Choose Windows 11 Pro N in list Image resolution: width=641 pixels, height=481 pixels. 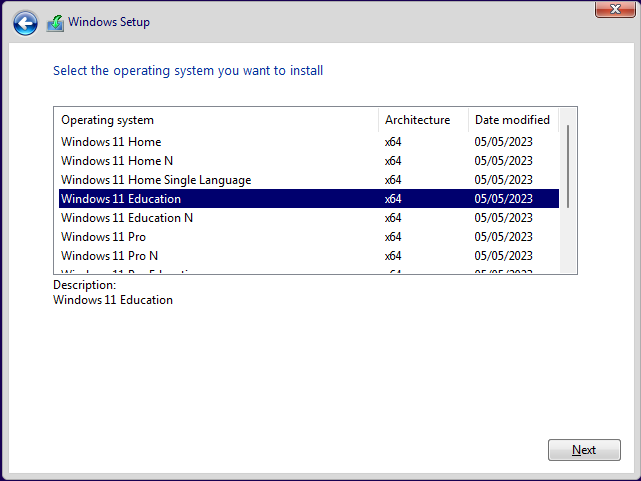point(111,256)
